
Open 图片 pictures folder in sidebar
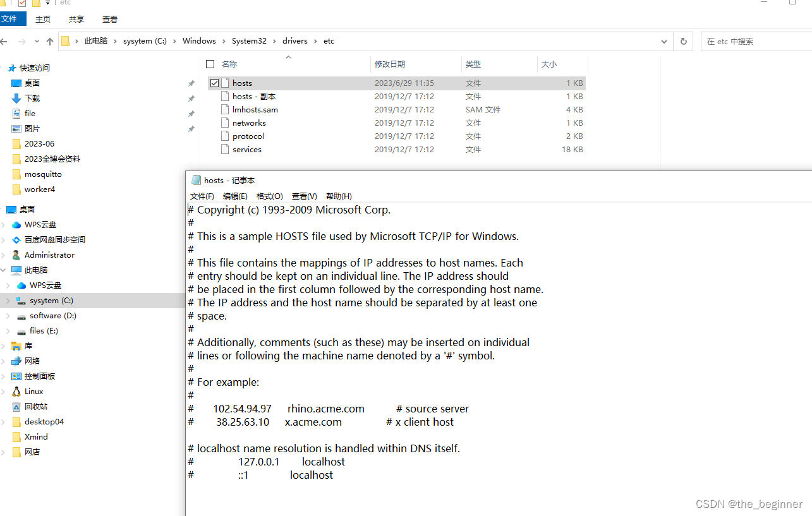tap(32, 128)
